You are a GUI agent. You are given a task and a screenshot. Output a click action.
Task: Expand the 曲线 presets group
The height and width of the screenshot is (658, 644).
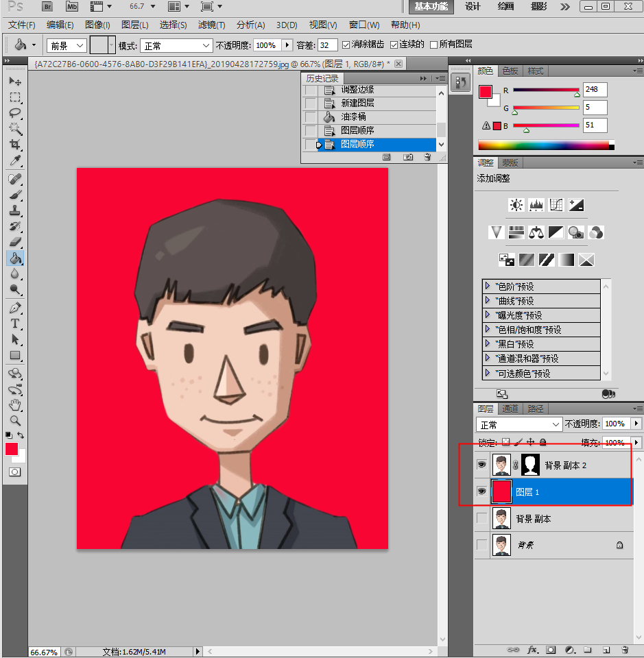click(488, 300)
